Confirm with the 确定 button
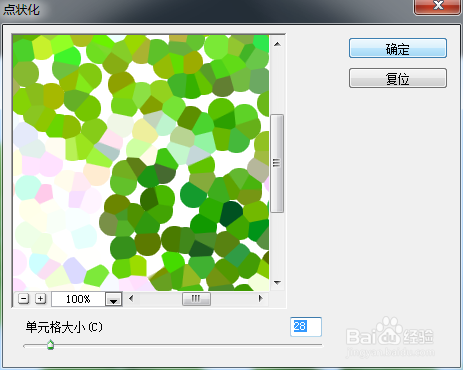 (x=398, y=48)
